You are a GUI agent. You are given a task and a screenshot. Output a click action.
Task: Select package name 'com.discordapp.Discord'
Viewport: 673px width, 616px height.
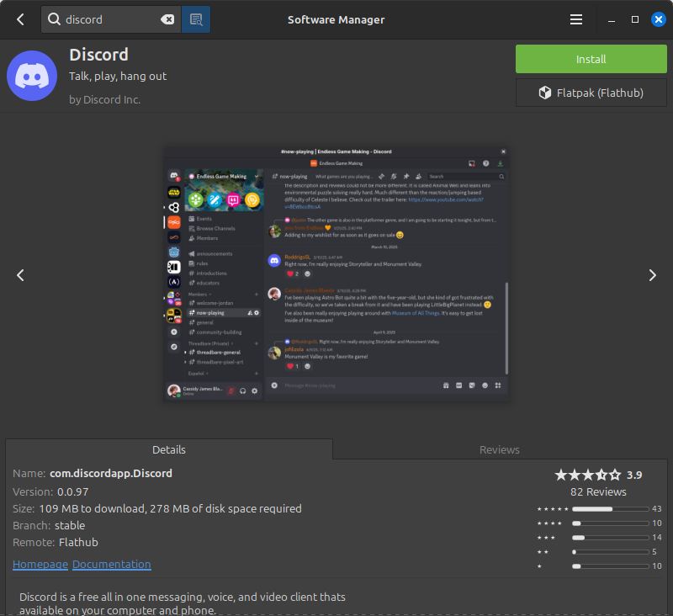point(111,473)
